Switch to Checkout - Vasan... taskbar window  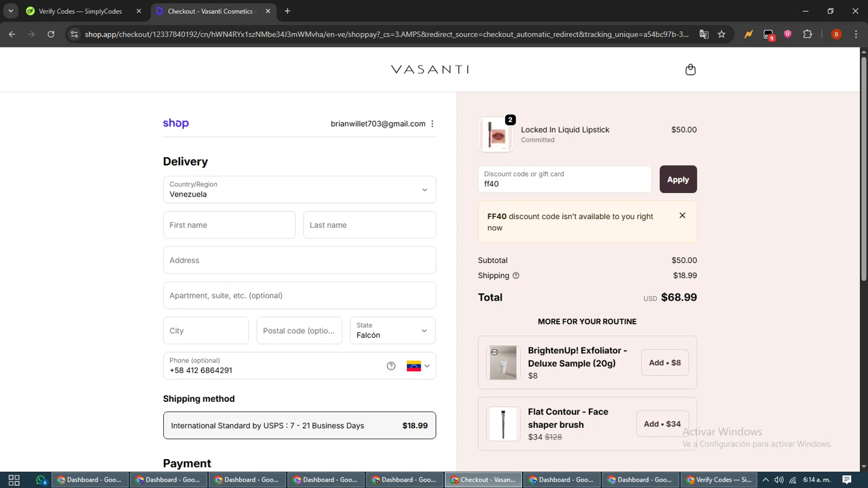pos(483,480)
